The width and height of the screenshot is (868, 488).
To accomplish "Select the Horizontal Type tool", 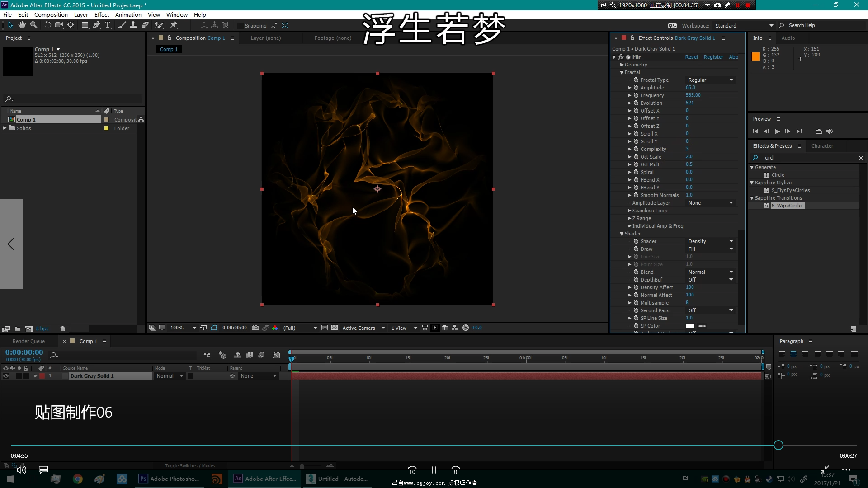I will 108,25.
